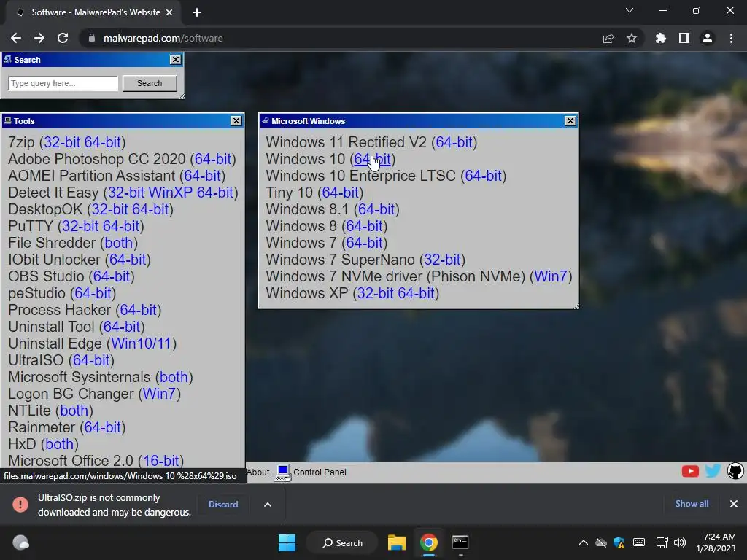The height and width of the screenshot is (560, 747).
Task: Open the network tray icon
Action: click(662, 542)
